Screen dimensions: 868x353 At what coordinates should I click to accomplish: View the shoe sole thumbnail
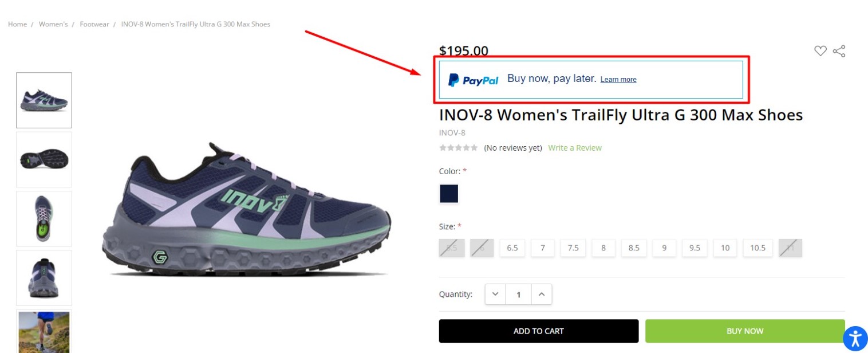coord(44,159)
